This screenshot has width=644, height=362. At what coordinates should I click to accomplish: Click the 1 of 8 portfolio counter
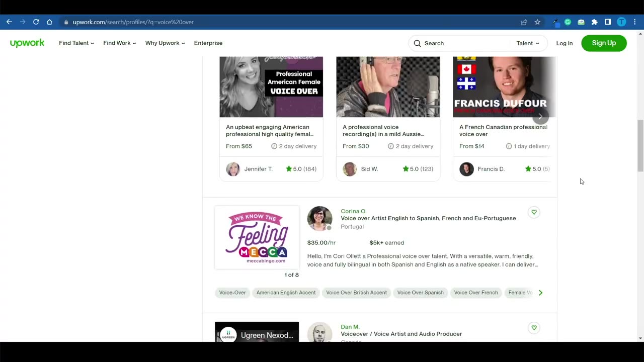[291, 275]
